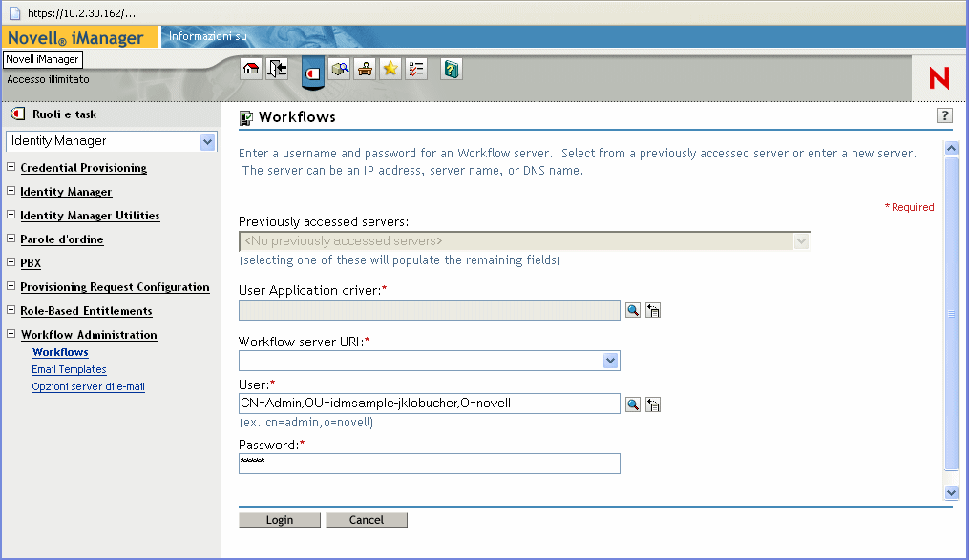Click the Accesso illimitato text

(x=48, y=79)
